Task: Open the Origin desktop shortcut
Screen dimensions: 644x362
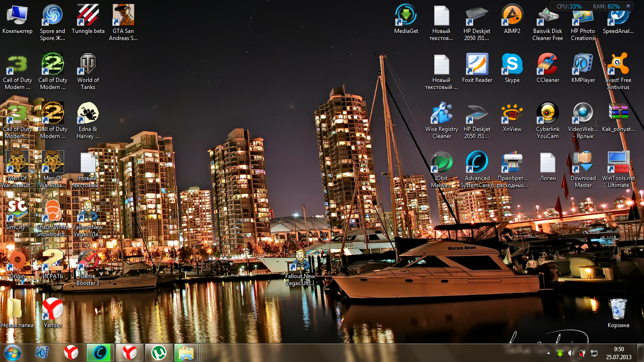Action: pyautogui.click(x=17, y=261)
